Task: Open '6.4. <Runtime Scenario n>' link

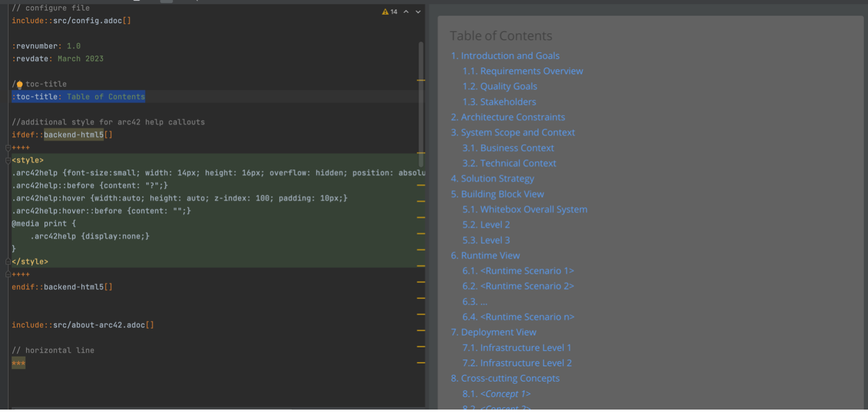Action: click(x=518, y=317)
